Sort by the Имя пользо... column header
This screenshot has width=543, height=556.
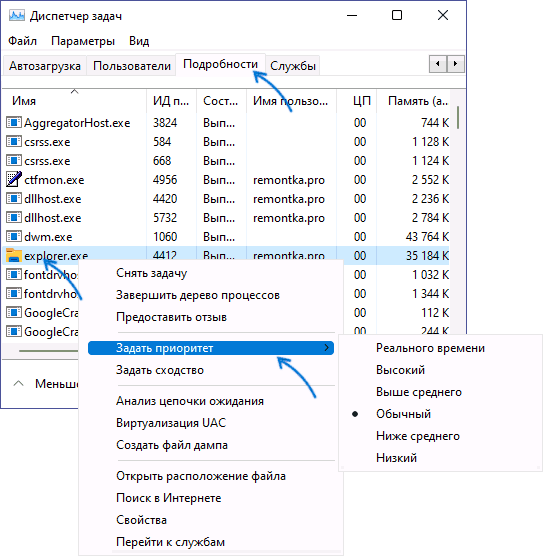pyautogui.click(x=291, y=101)
